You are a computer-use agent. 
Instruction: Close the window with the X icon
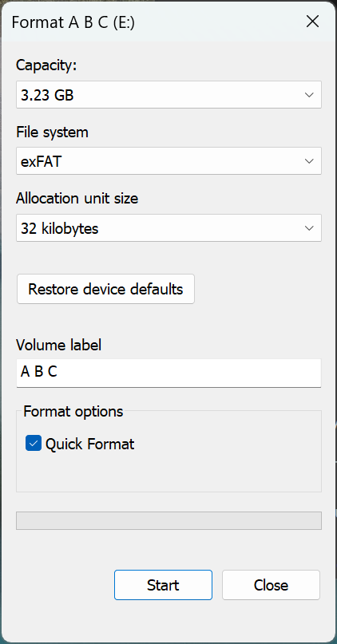coord(313,22)
